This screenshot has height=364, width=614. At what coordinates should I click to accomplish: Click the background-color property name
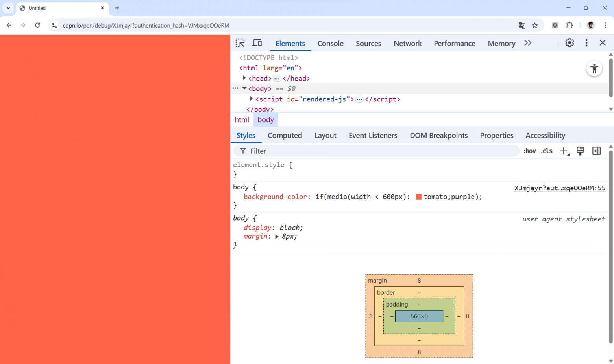[x=275, y=197]
